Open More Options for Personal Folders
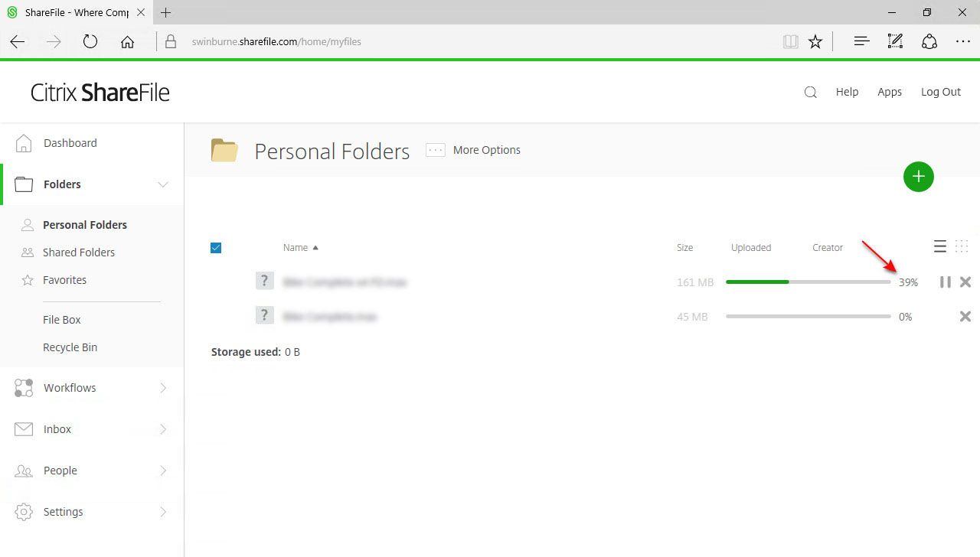Screen dimensions: 980x557 click(473, 150)
